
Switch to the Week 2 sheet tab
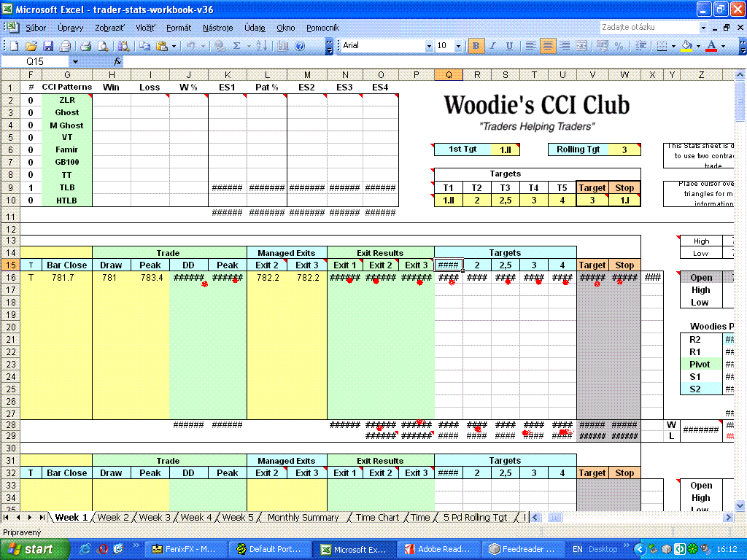(x=113, y=517)
